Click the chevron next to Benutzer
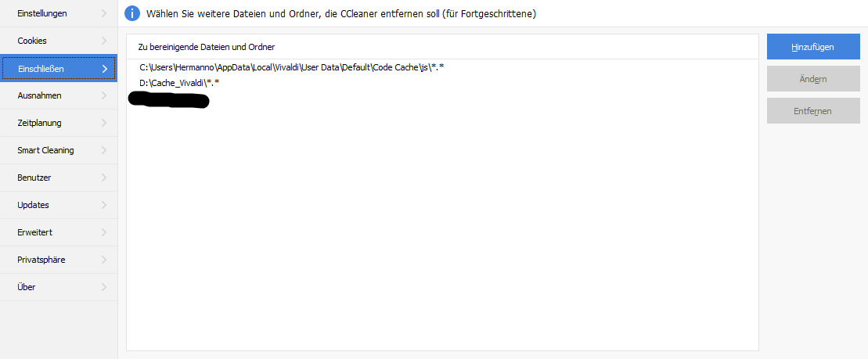This screenshot has height=359, width=868. coord(105,178)
